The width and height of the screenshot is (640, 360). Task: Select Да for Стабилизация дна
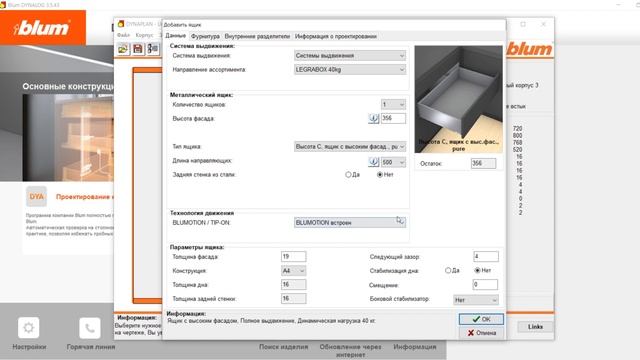[448, 270]
